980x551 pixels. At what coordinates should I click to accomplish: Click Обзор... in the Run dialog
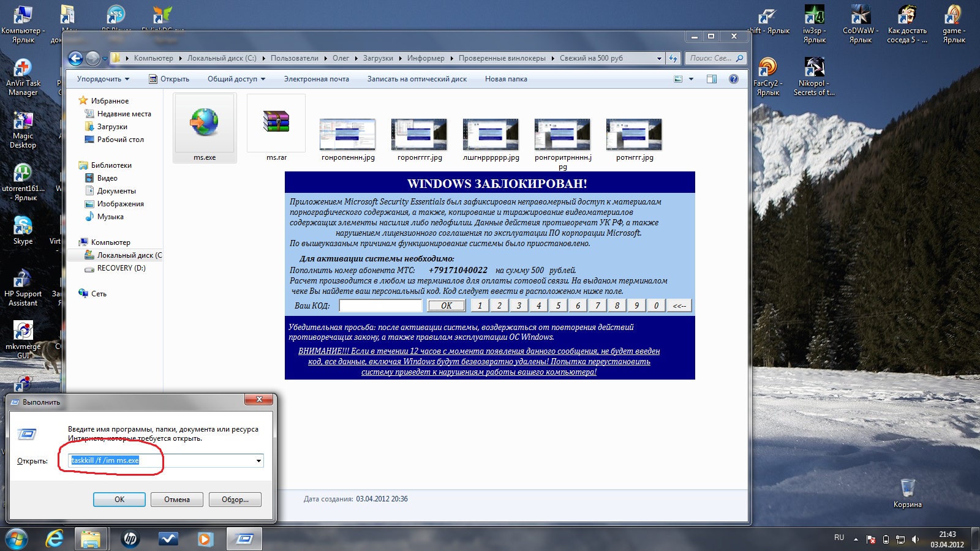tap(235, 500)
